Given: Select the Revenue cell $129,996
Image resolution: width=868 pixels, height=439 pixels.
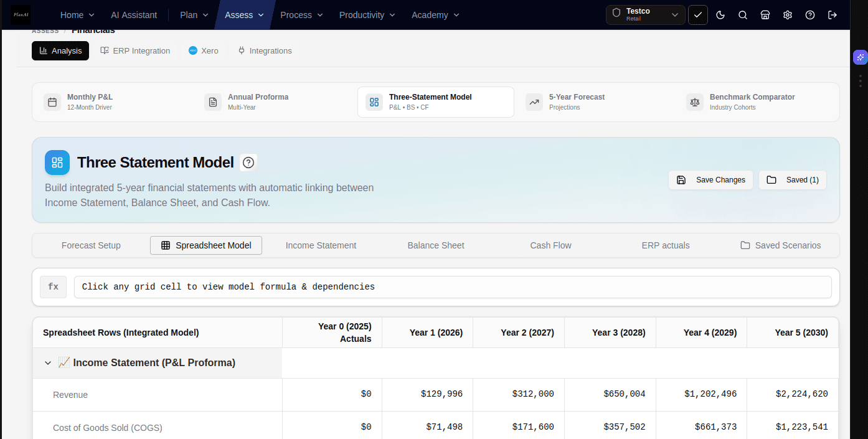Looking at the screenshot, I should (427, 395).
